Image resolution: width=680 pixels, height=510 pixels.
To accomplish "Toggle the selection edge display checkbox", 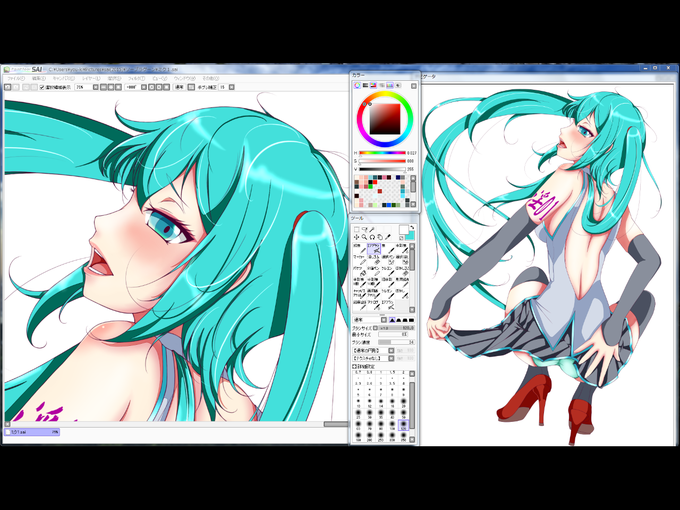I will (x=42, y=87).
